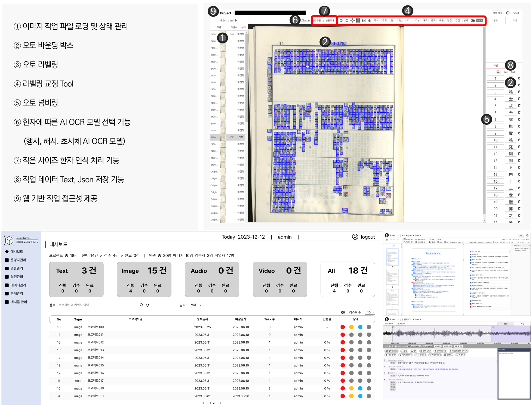Toggle the 123 auto numbering button
This screenshot has height=405, width=532.
click(x=473, y=20)
